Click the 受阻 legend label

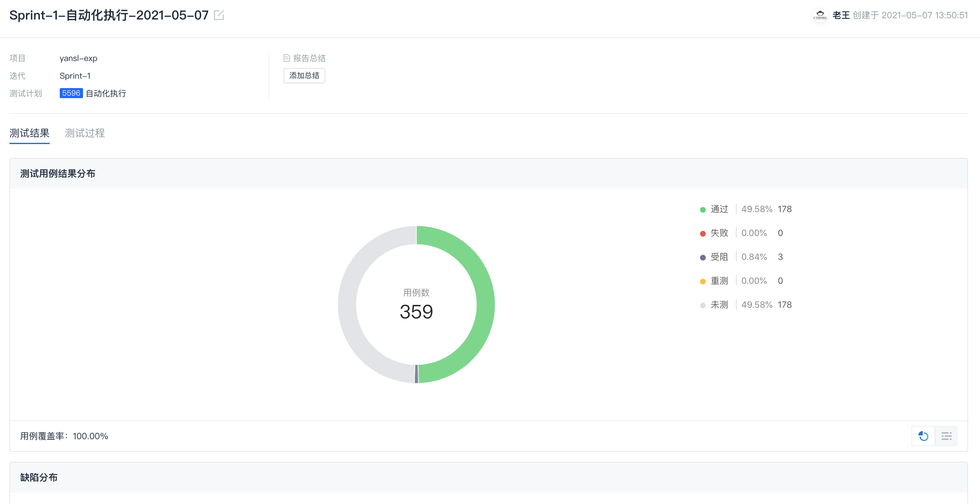(x=719, y=257)
